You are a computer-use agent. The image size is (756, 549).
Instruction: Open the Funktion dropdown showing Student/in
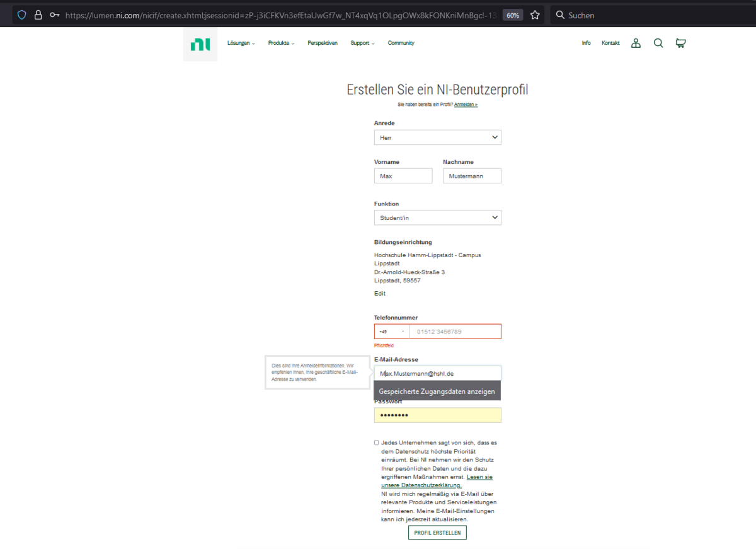click(437, 218)
